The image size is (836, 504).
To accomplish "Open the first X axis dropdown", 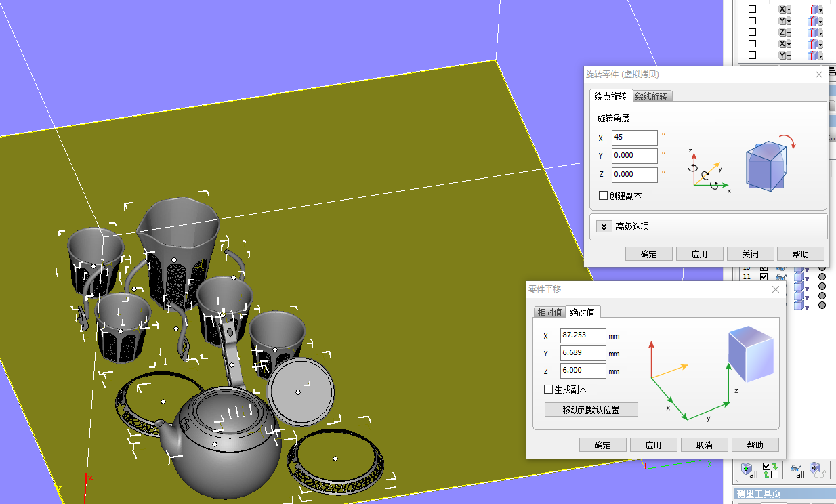I will tap(785, 9).
